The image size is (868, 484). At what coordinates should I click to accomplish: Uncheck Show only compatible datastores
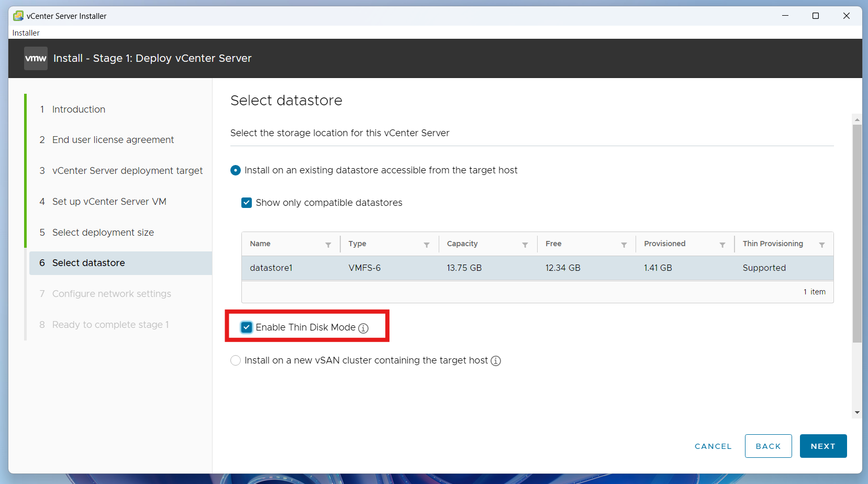[247, 203]
